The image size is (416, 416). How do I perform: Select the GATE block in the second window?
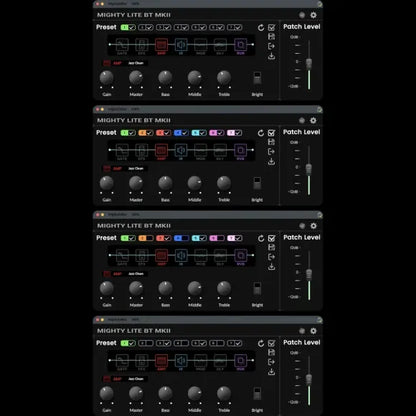(122, 150)
